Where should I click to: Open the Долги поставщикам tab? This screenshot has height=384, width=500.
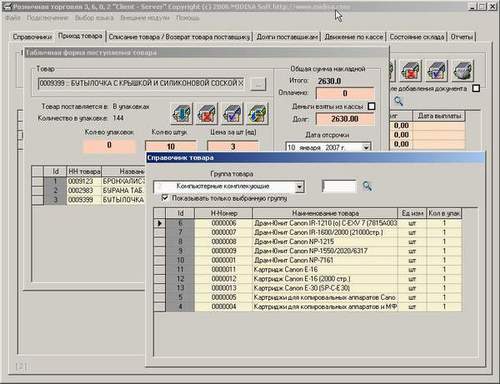pos(287,37)
